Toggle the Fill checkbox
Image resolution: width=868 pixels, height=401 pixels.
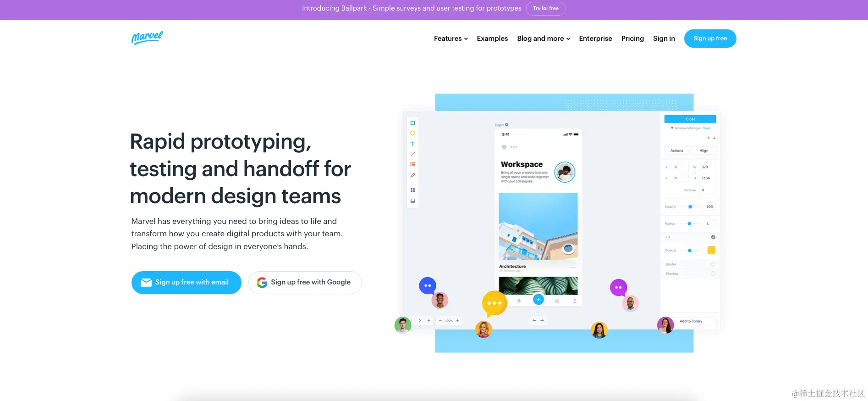tap(713, 237)
